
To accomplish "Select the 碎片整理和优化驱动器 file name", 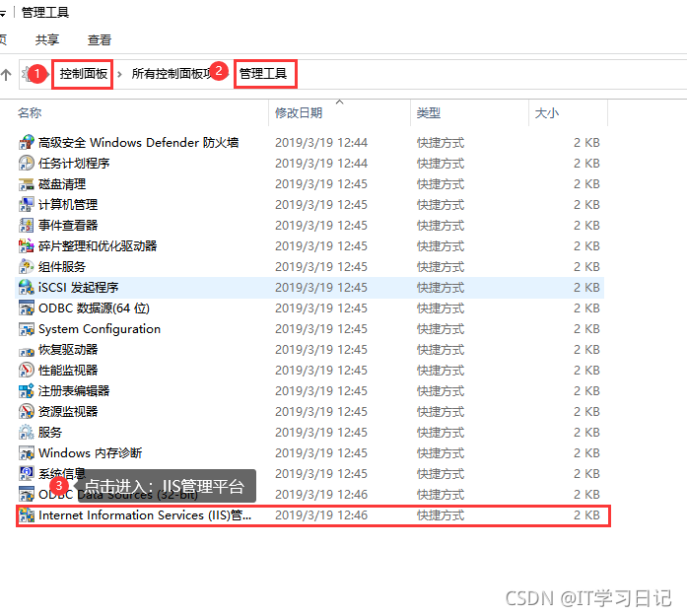I will (98, 245).
